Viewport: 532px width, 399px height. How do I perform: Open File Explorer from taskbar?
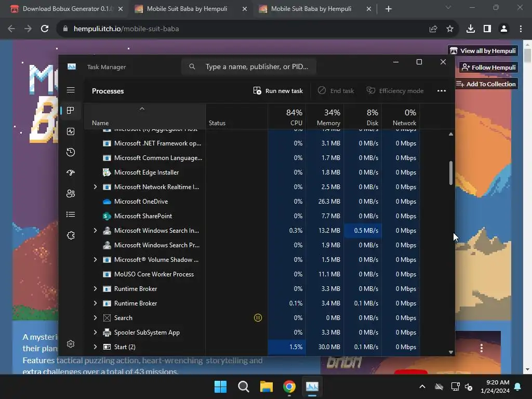[267, 387]
